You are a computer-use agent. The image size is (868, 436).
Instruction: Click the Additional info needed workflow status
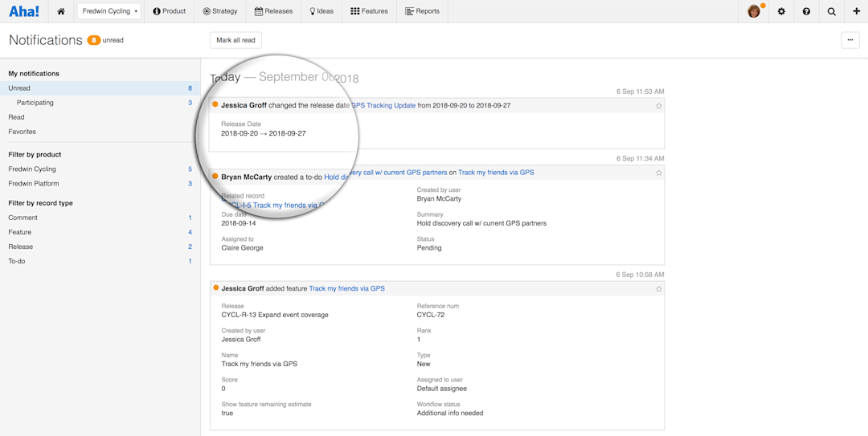[448, 413]
